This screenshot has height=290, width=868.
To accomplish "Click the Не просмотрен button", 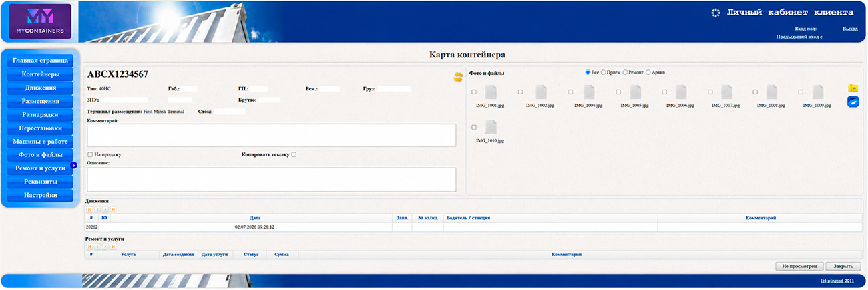I will pos(799,266).
